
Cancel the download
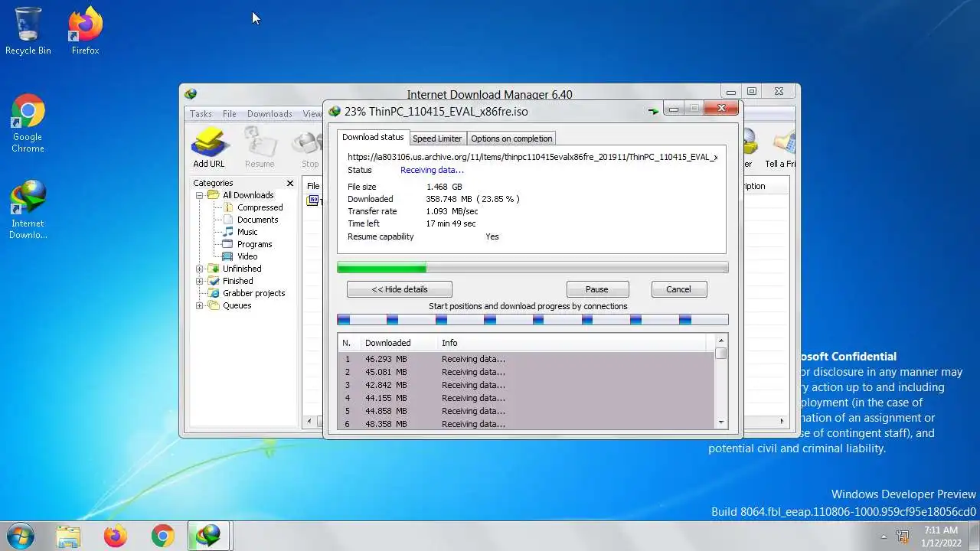coord(678,289)
